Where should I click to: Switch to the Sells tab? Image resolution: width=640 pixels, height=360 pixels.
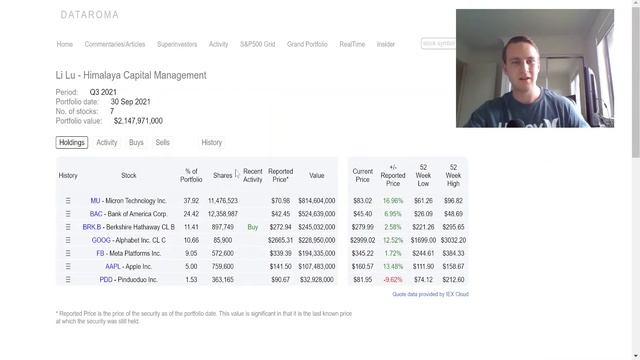(162, 142)
